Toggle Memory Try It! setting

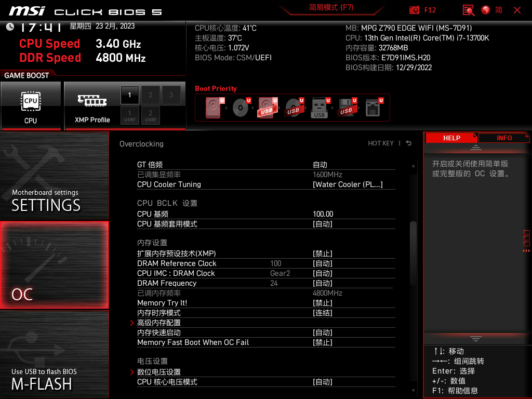(x=266, y=303)
